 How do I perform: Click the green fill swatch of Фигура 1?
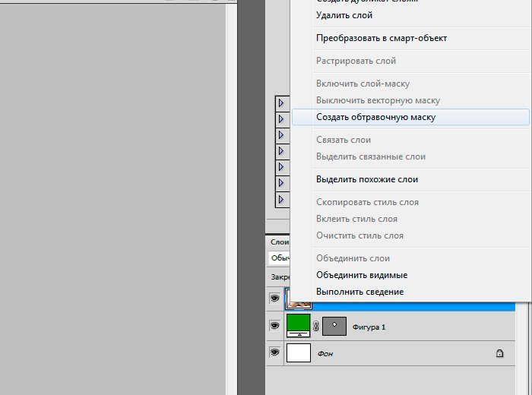coord(298,324)
